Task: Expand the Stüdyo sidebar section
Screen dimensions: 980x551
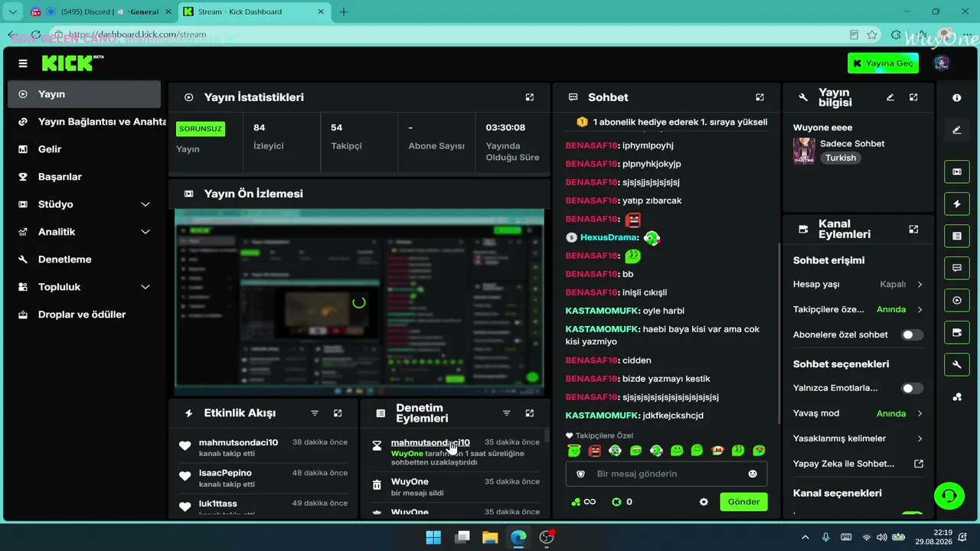Action: 145,204
